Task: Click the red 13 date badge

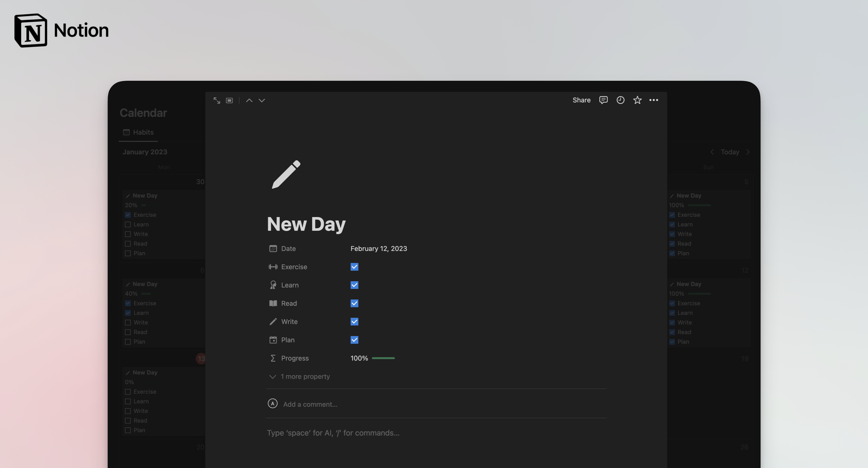Action: pos(201,359)
